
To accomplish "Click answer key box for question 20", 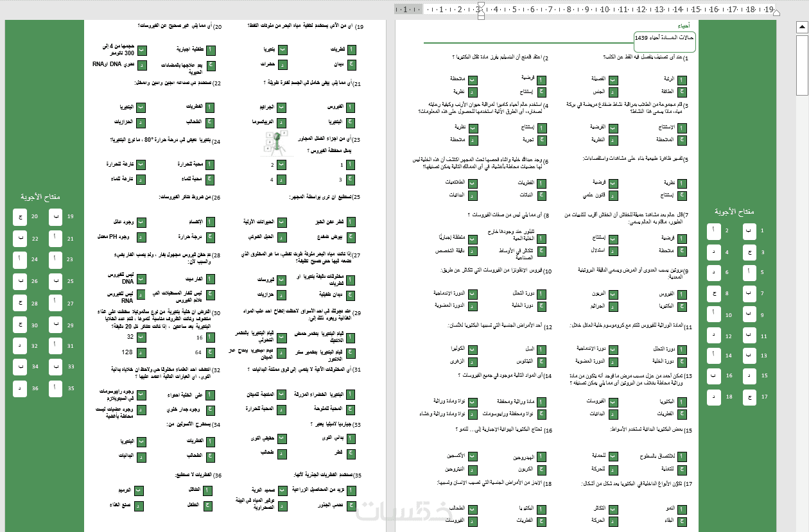I will click(x=20, y=217).
